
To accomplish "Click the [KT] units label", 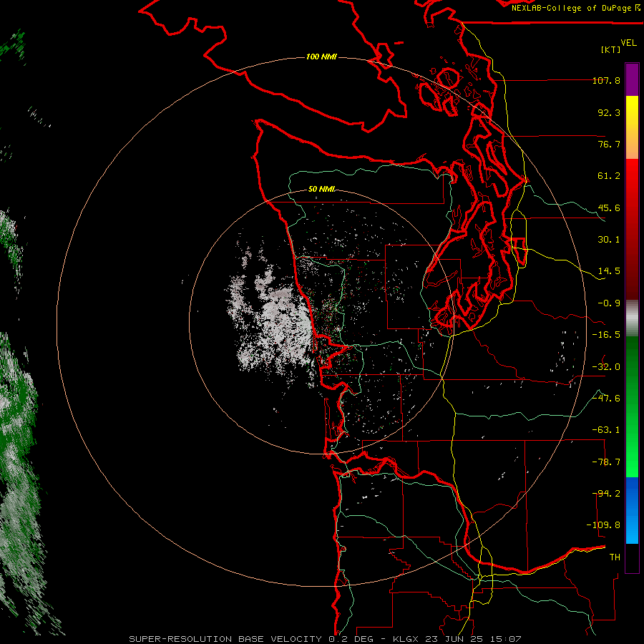I will pos(611,49).
